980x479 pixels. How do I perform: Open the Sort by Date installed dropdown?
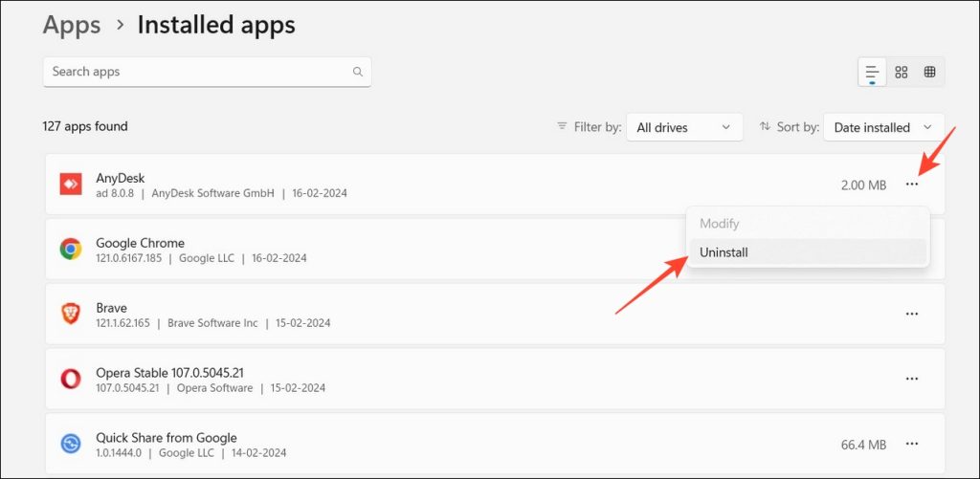coord(883,127)
